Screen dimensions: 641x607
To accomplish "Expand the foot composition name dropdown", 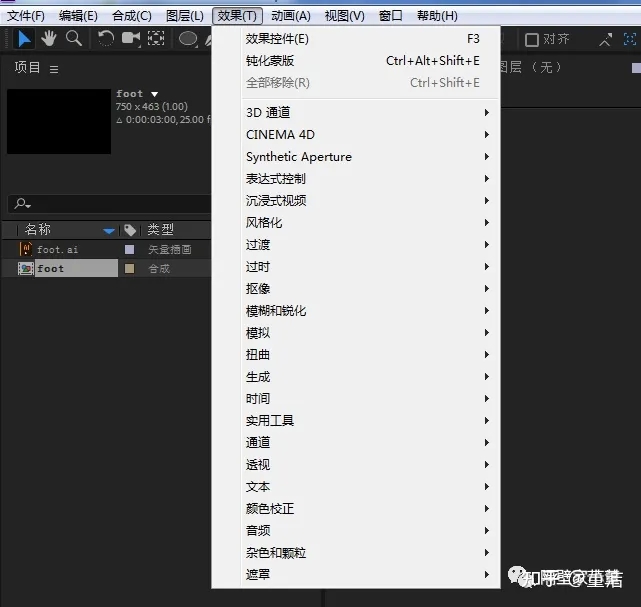I will pyautogui.click(x=154, y=94).
